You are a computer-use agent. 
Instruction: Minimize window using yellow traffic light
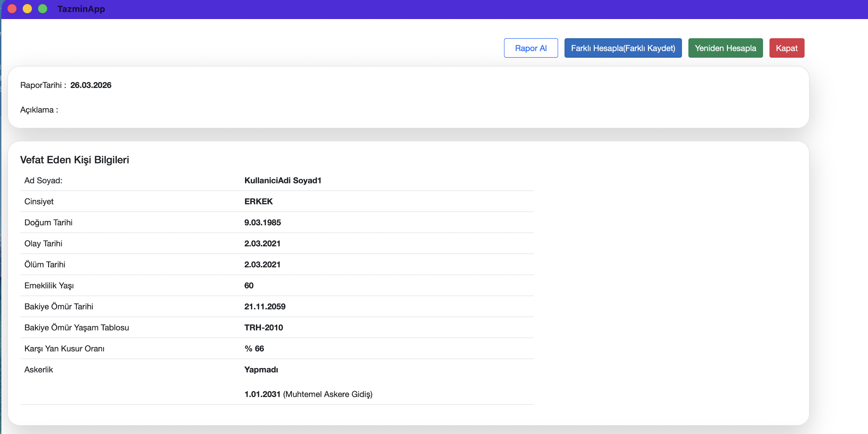click(27, 9)
